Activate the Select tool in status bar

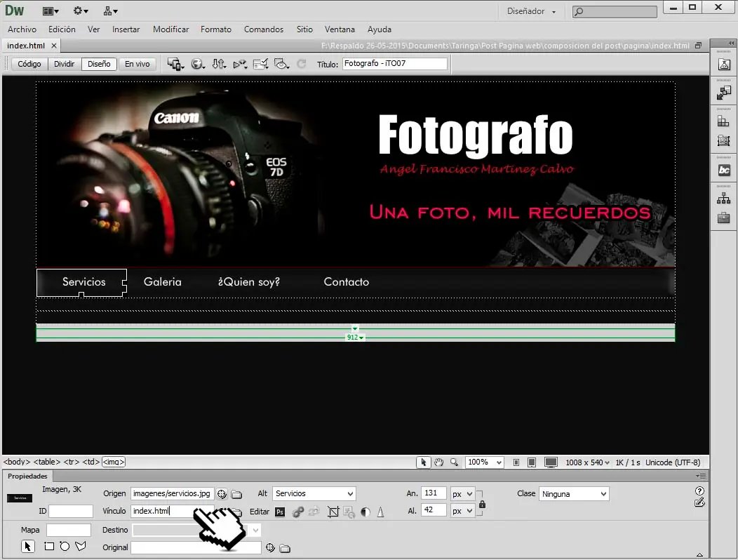(x=424, y=462)
